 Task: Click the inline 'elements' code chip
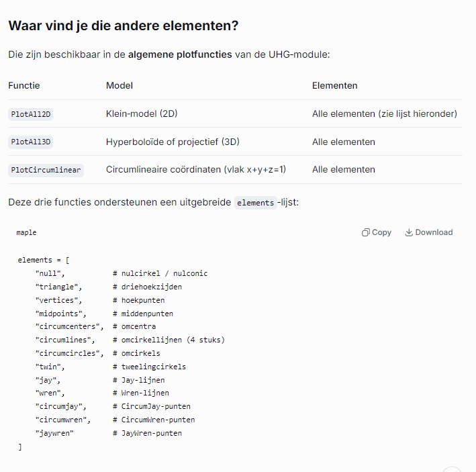click(255, 203)
